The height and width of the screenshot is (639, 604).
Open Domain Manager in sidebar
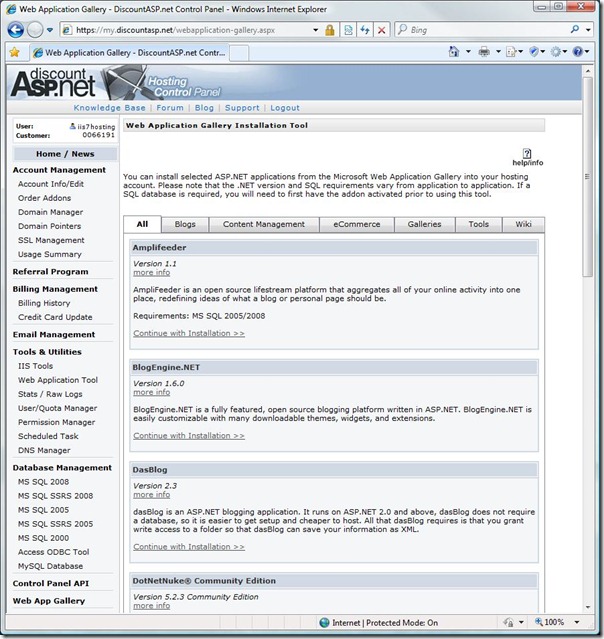tap(50, 212)
